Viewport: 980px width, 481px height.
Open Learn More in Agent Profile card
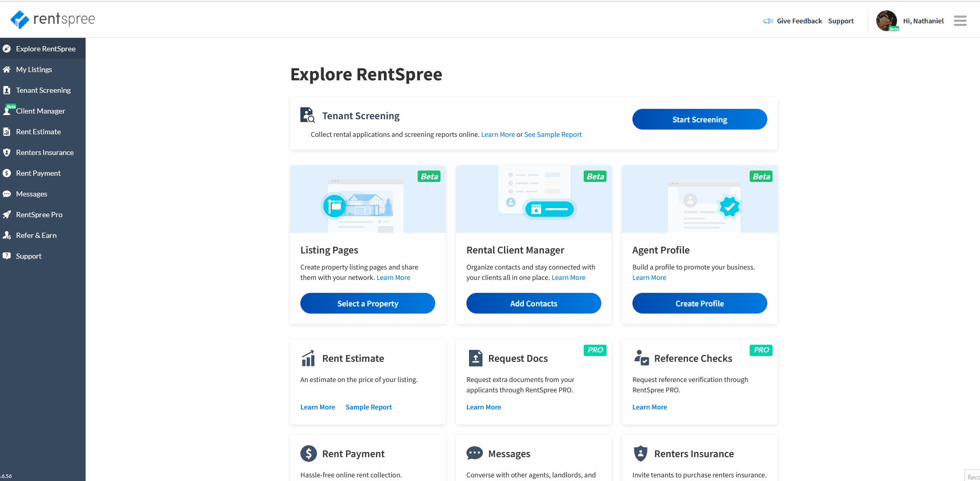(x=649, y=278)
